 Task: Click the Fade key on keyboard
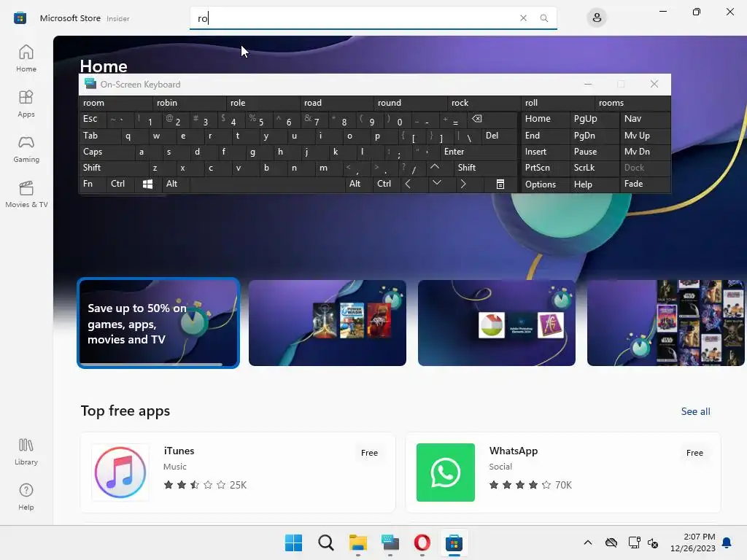pos(645,184)
